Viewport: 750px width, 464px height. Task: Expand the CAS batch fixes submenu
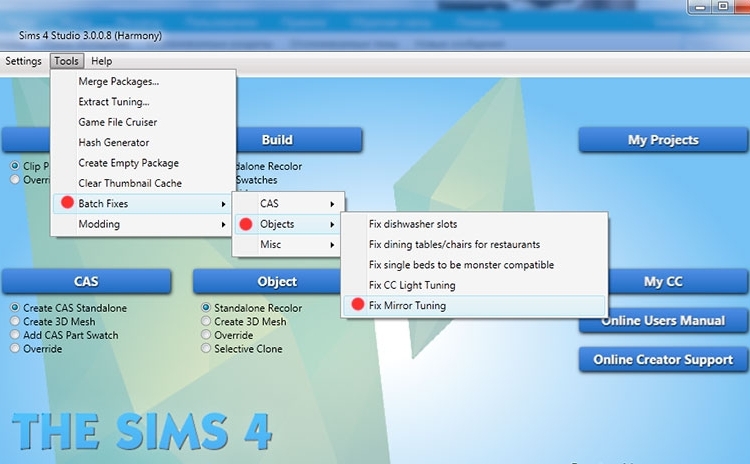point(331,204)
